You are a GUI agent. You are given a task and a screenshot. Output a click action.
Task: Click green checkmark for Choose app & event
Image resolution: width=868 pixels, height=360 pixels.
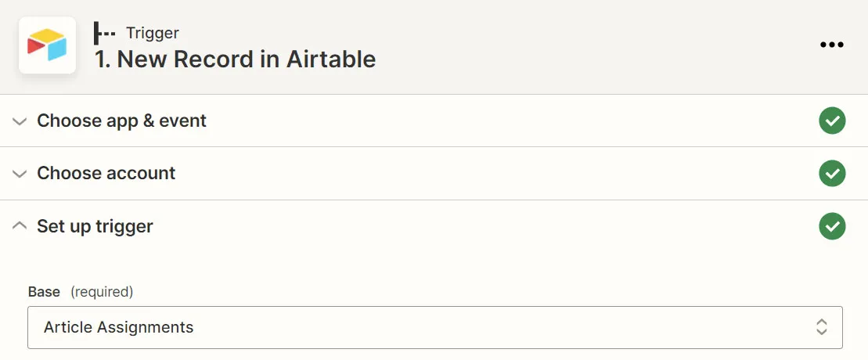(832, 121)
